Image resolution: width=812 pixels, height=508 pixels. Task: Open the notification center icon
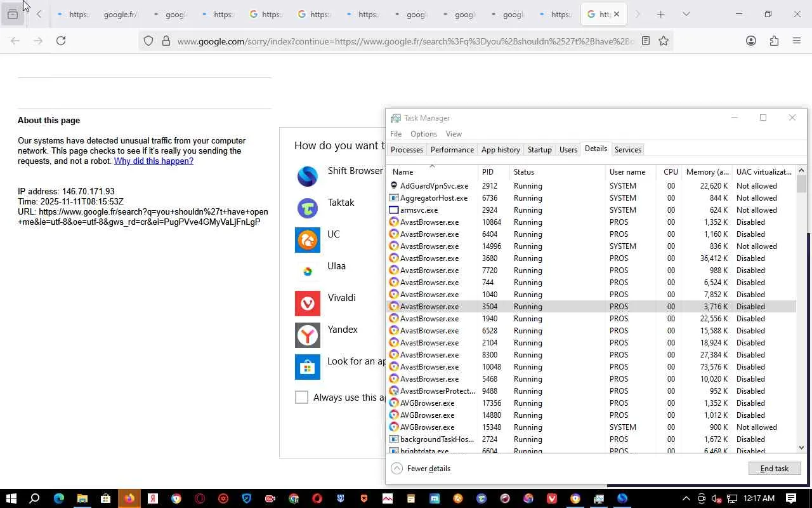pyautogui.click(x=791, y=498)
